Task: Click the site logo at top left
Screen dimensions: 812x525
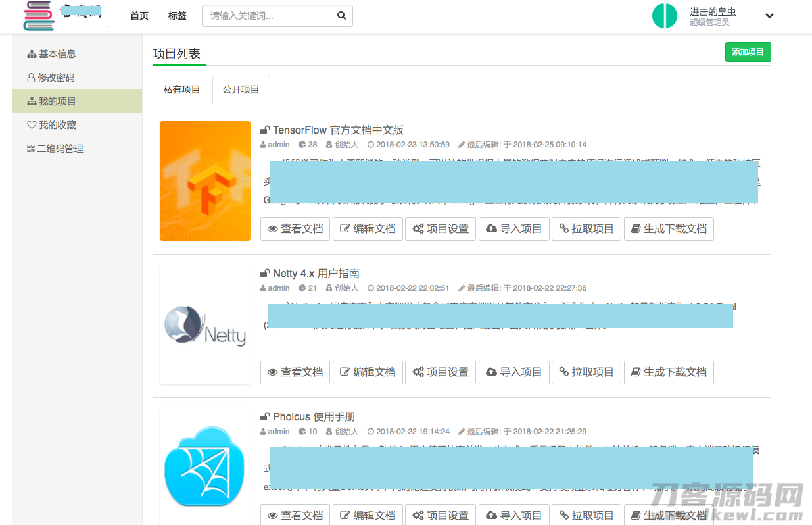Action: (38, 16)
